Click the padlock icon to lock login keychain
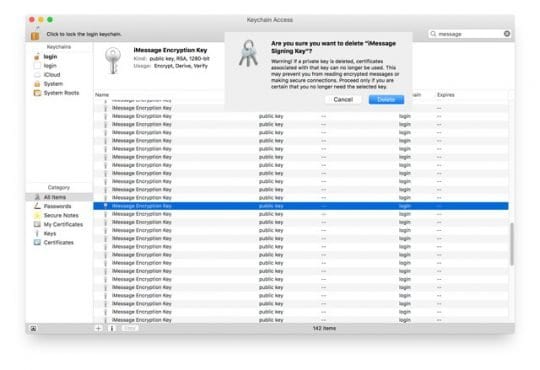The image size is (540, 370). tap(35, 34)
